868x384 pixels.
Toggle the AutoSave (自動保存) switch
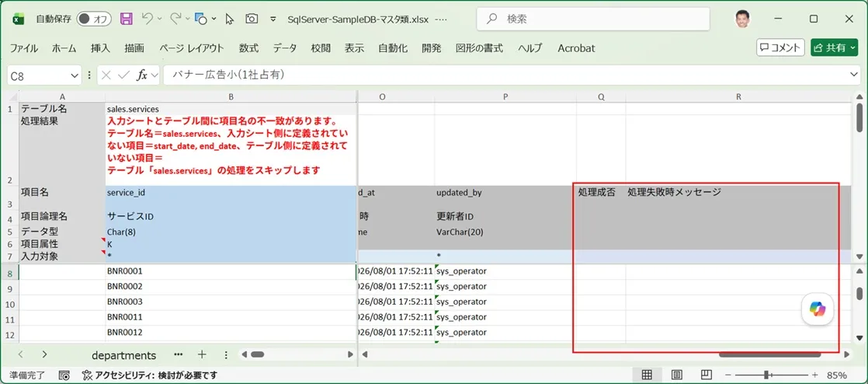tap(94, 19)
